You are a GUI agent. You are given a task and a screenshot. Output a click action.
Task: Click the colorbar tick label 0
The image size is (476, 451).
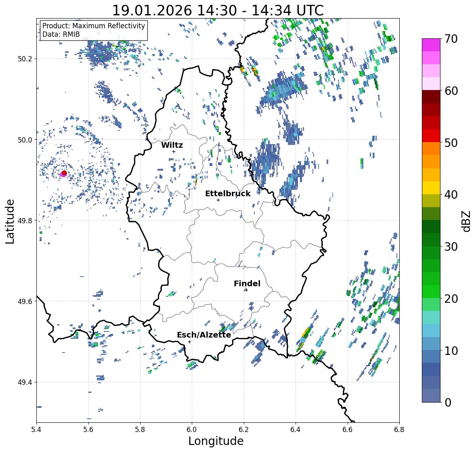tap(448, 403)
